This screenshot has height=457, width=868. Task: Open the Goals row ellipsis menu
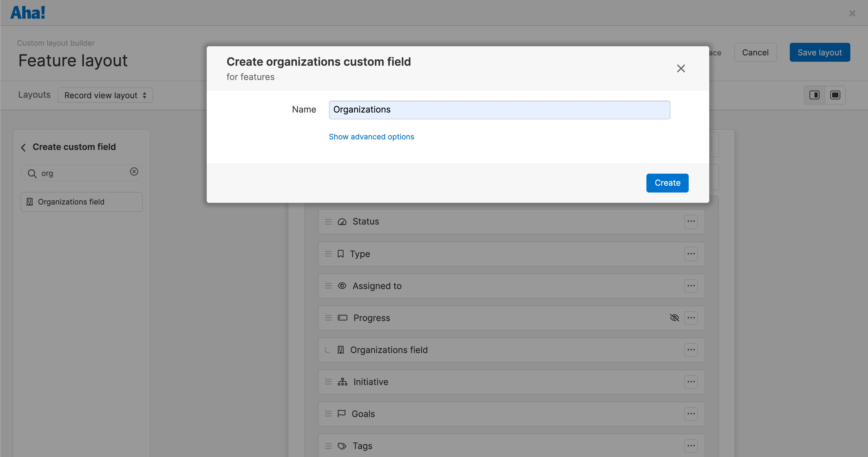coord(691,414)
